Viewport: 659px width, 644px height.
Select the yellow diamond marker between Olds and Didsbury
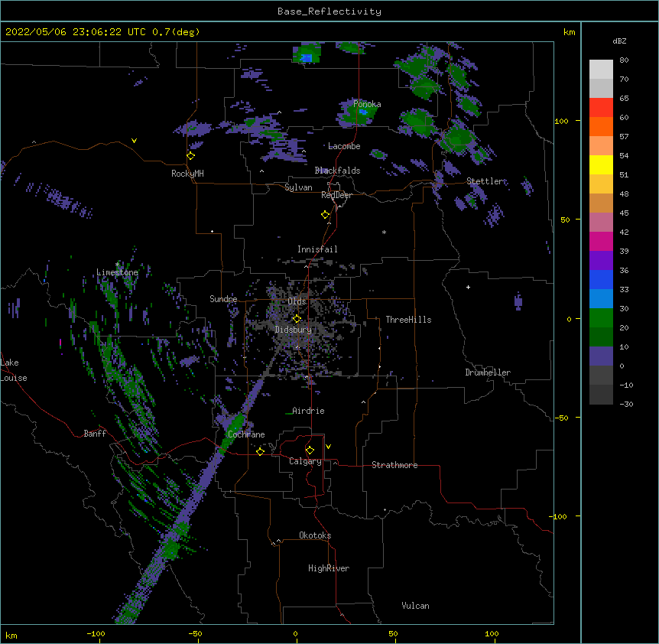[297, 319]
